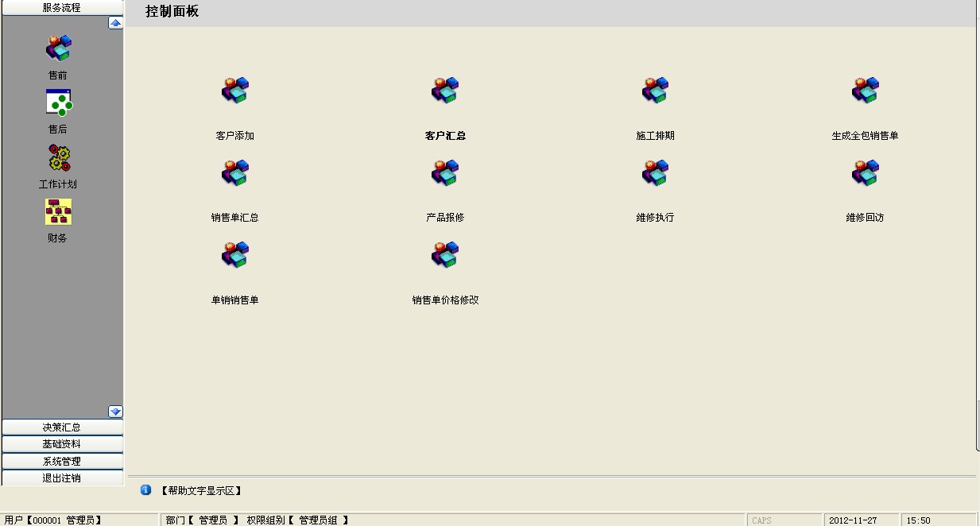Screen dimensions: 980x526
Task: Open the 财务 chart icon
Action: click(58, 212)
